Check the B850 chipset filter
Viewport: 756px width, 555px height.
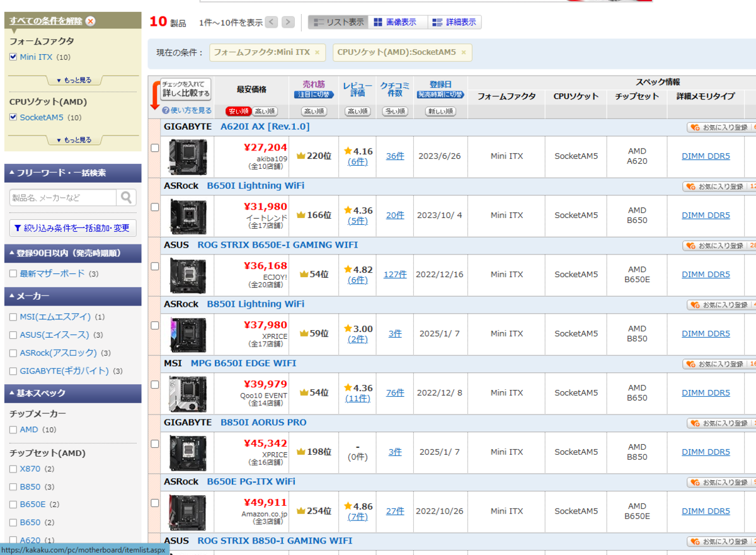click(x=13, y=487)
